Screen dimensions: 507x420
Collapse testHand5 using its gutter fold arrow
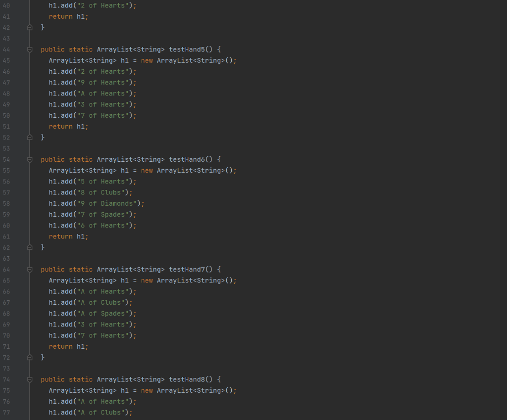coord(30,49)
